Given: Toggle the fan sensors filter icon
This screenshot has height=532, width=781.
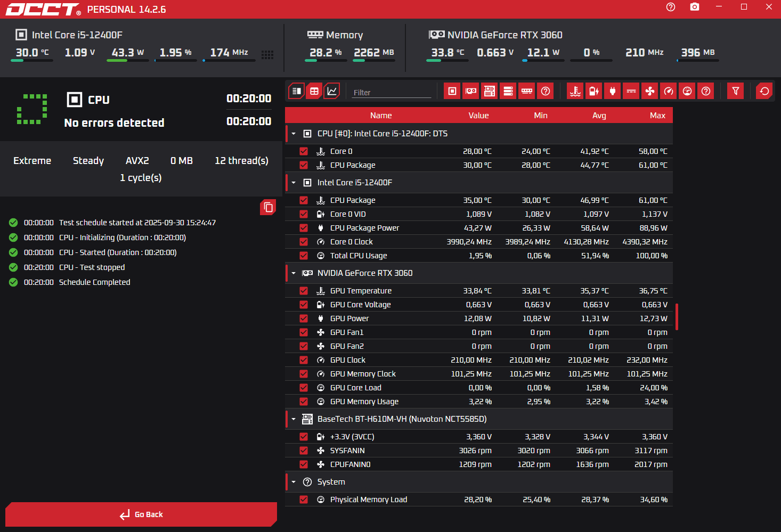Looking at the screenshot, I should (650, 91).
